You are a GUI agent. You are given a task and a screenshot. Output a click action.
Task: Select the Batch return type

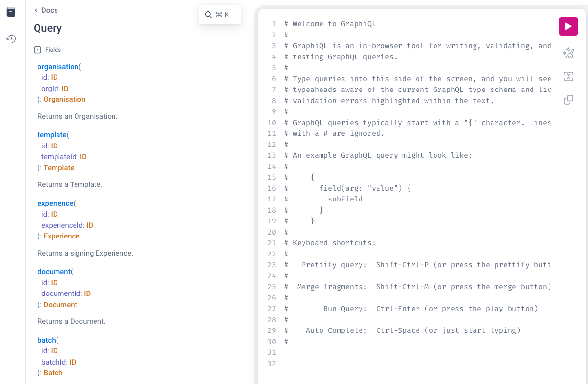coord(53,372)
